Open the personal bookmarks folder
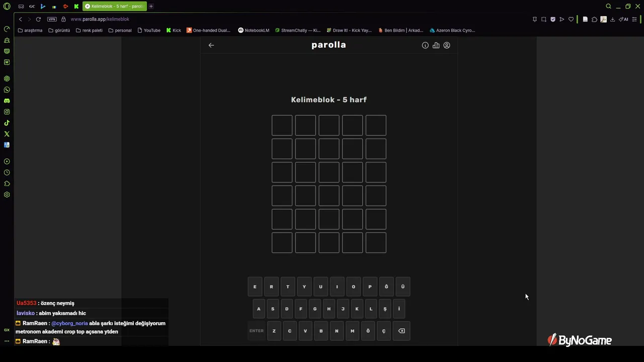The height and width of the screenshot is (362, 644). point(120,30)
